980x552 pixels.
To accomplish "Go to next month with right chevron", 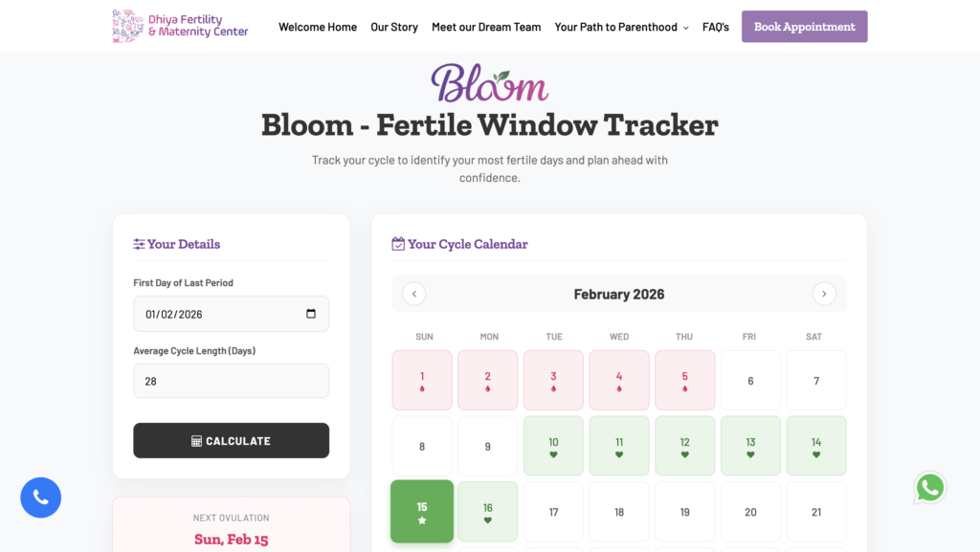I will click(x=824, y=294).
